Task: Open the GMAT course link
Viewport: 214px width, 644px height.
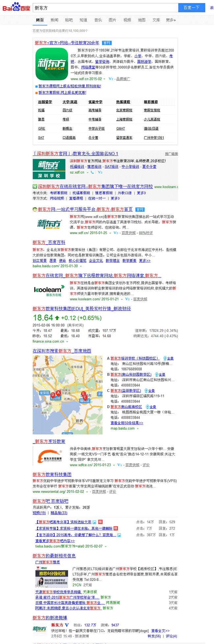Action: (x=120, y=129)
